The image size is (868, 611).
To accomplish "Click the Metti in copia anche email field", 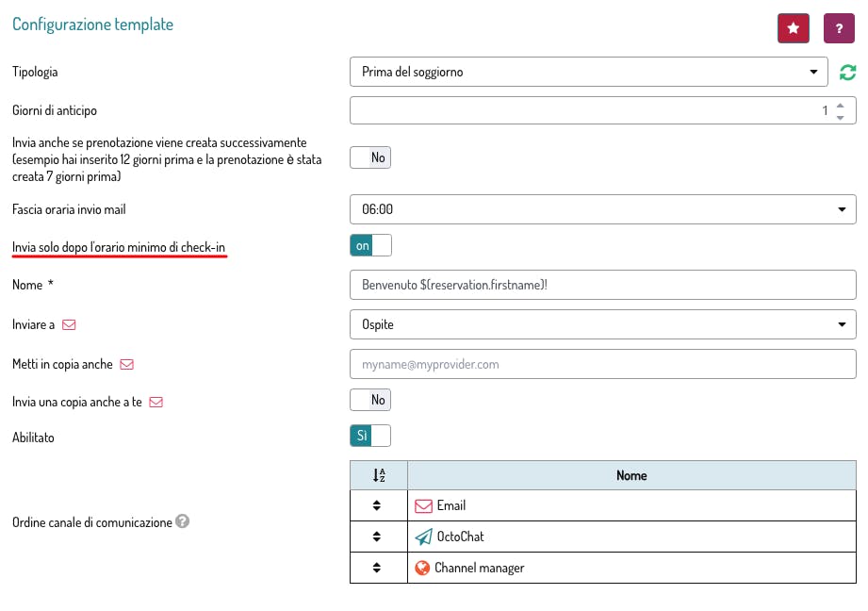I will click(602, 363).
